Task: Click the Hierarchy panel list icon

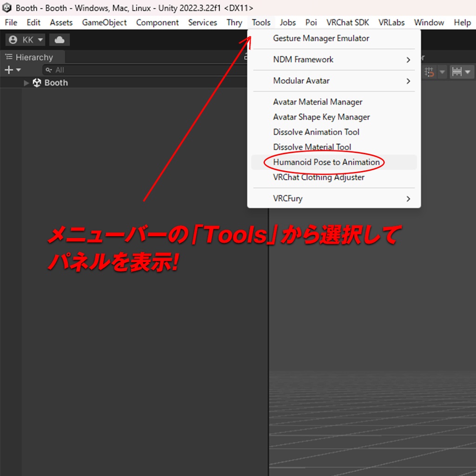Action: (8, 57)
